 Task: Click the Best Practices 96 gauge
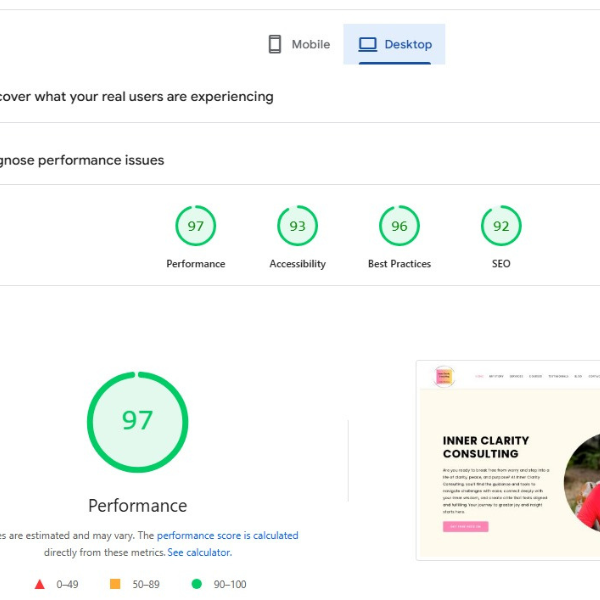[x=399, y=226]
